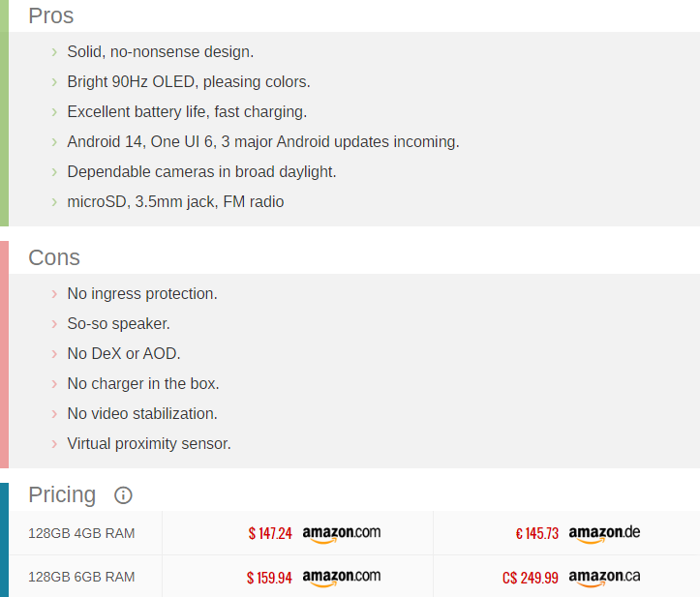Screen dimensions: 700x597
Task: Click 'Virtual proximity sensor.' list item
Action: (149, 444)
